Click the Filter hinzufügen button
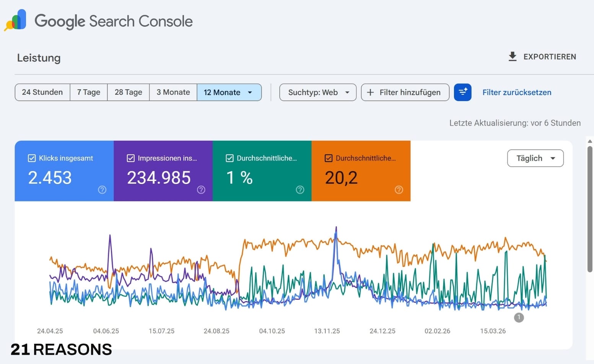This screenshot has height=364, width=594. click(405, 92)
